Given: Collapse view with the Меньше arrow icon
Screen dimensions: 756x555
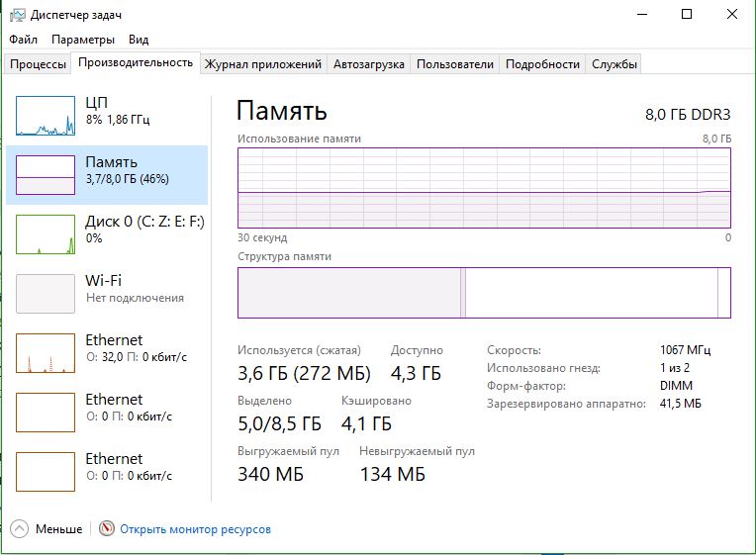Looking at the screenshot, I should [x=19, y=529].
